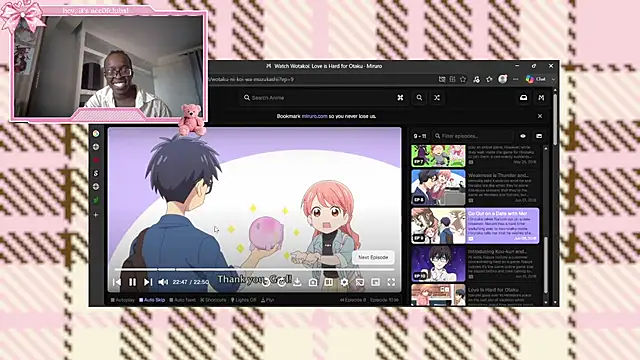Click the random shuffle anime icon
The width and height of the screenshot is (640, 360).
[x=437, y=98]
